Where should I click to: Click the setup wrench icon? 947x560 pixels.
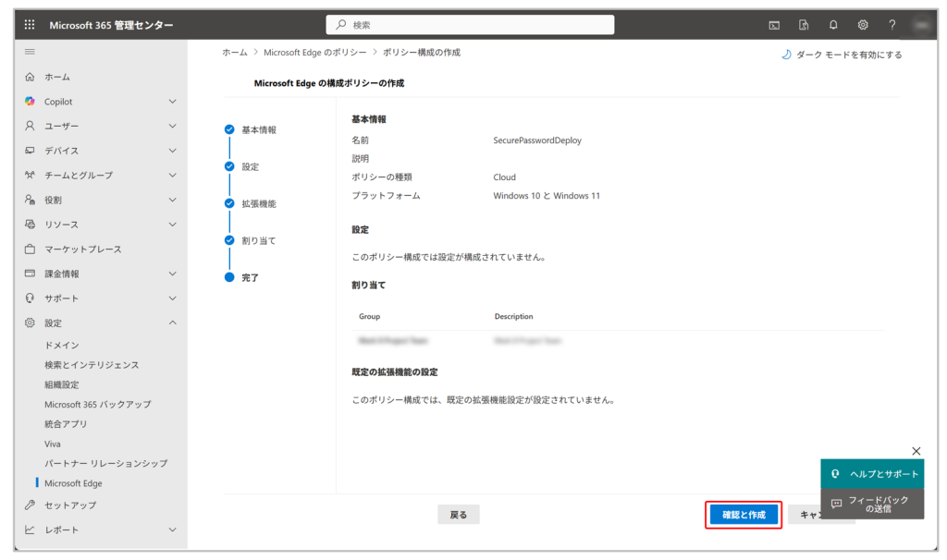coord(30,505)
